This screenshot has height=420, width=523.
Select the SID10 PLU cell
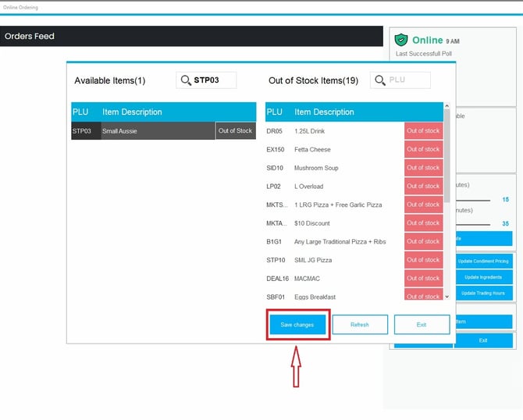pyautogui.click(x=275, y=168)
